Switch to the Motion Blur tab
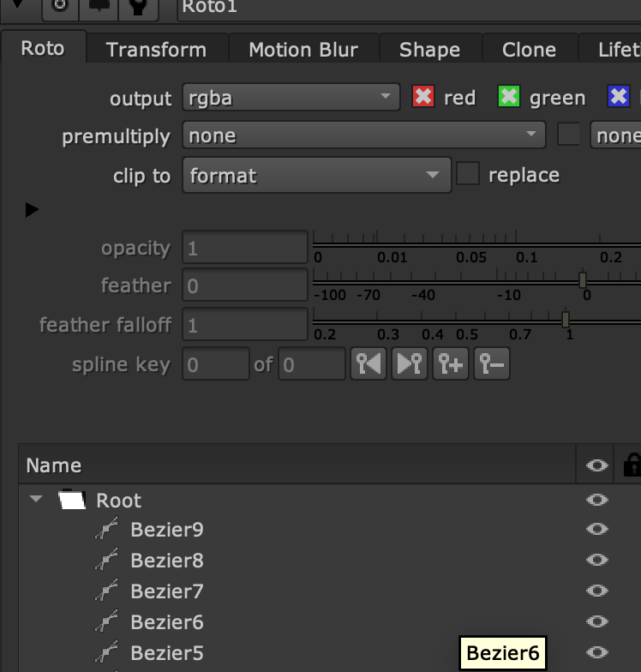The height and width of the screenshot is (672, 641). click(x=303, y=50)
